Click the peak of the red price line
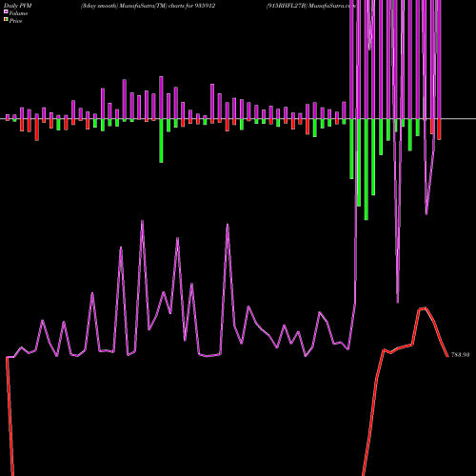 [x=426, y=307]
